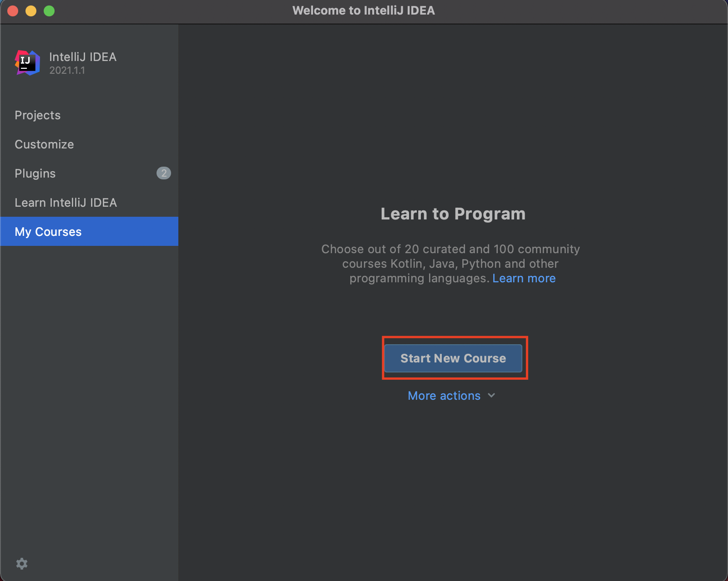Viewport: 728px width, 581px height.
Task: Maximize the window with green button
Action: coord(49,10)
